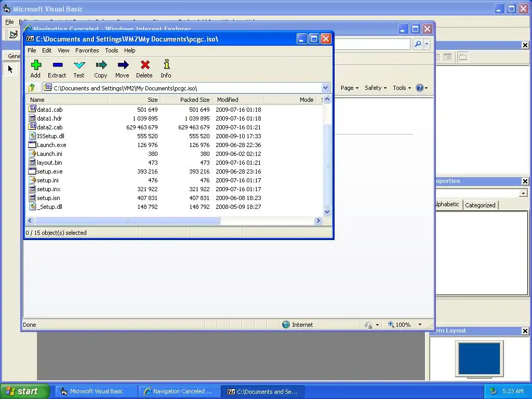Select the setup.exe file icon
The height and width of the screenshot is (399, 532).
coord(32,171)
